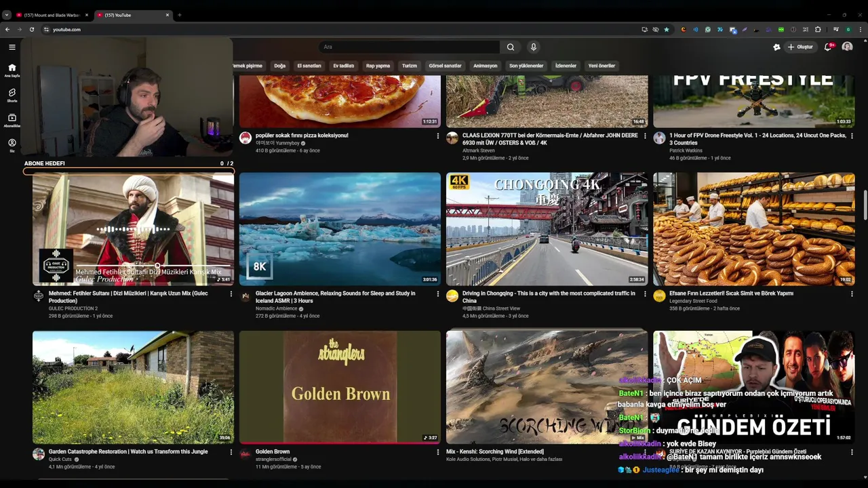Screen dimensions: 868x488
Task: Open the Chongqing 4K driving thumbnail
Action: 547,229
